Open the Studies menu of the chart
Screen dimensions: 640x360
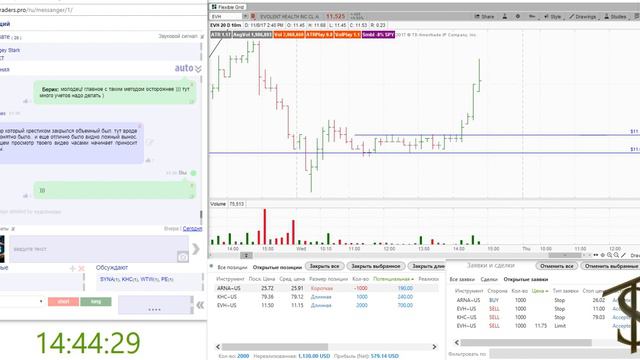tap(615, 16)
